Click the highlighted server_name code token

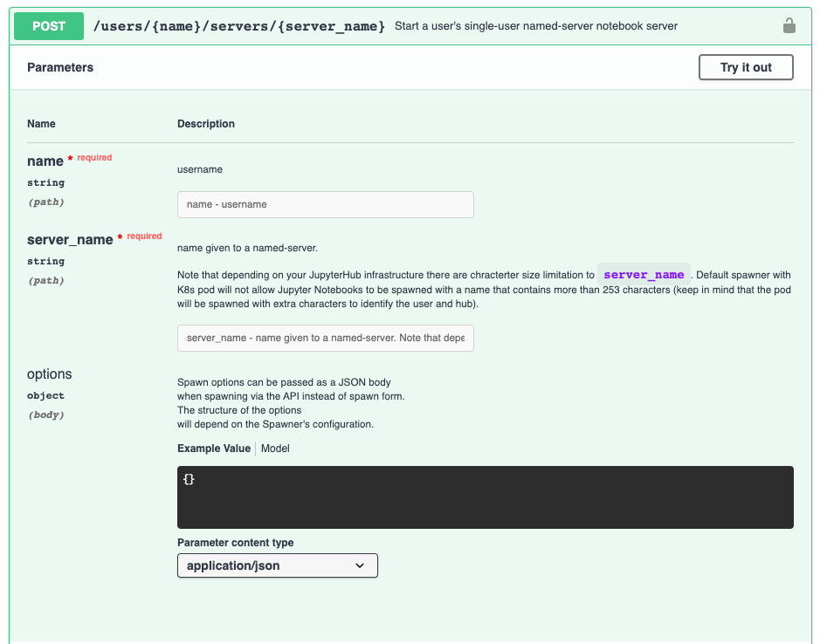click(x=644, y=274)
